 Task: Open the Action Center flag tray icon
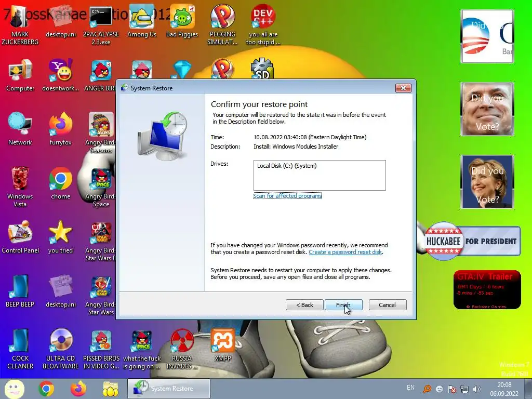452,389
